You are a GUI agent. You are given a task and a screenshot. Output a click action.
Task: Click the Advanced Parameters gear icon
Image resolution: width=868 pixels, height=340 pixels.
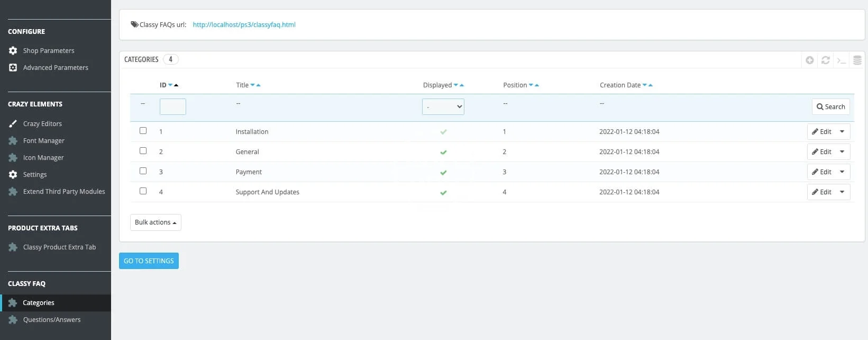point(13,67)
